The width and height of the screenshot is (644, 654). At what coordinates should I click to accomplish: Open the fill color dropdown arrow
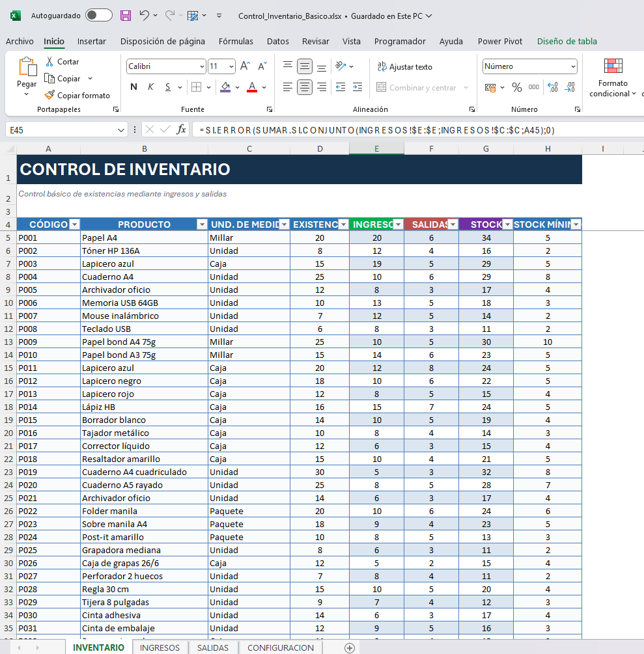238,87
